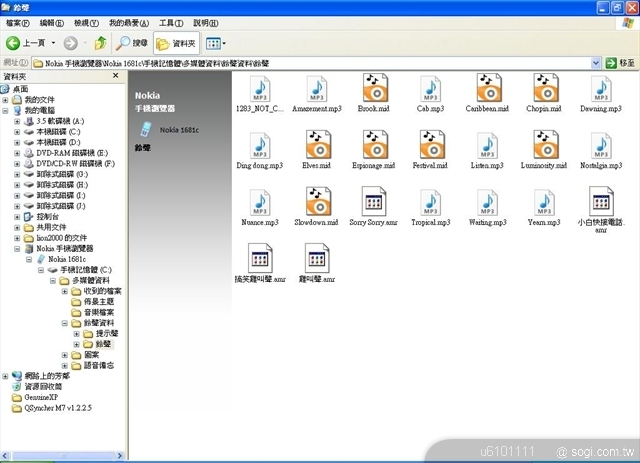Click the Up one level folder icon
The height and width of the screenshot is (463, 640).
coord(100,43)
